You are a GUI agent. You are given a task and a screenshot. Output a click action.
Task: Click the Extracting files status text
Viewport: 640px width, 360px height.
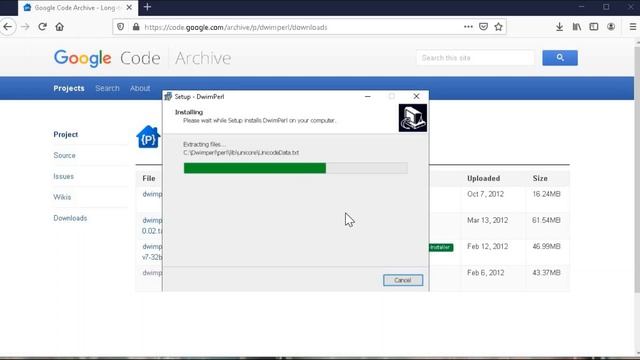tap(204, 144)
